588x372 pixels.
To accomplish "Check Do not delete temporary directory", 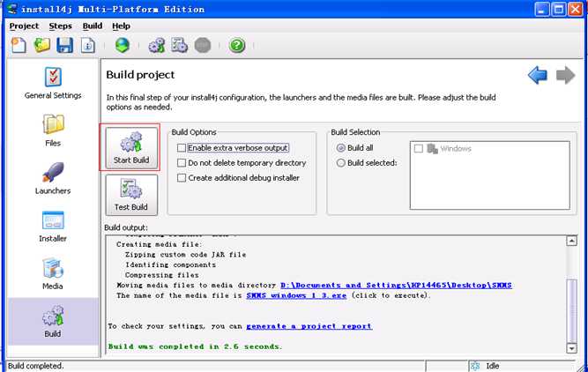I will pos(182,163).
